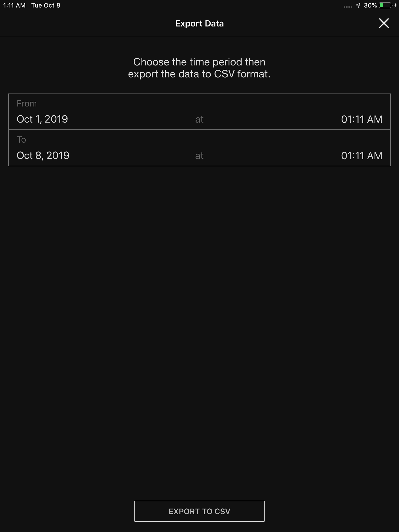Tap "export the data to CSV format." text
399x532 pixels.
tap(199, 74)
